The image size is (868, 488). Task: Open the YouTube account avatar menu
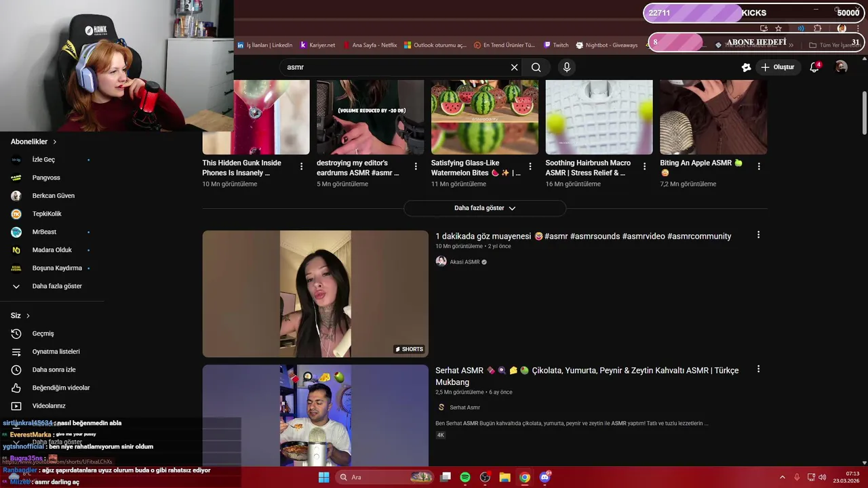(842, 67)
